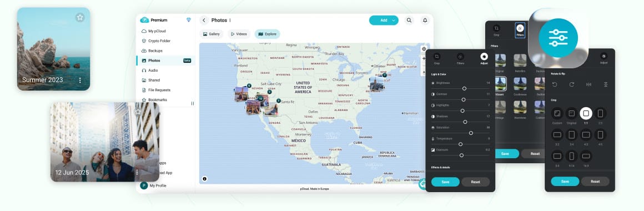Click the sidebar collapse handle
644x211 pixels.
tap(193, 103)
